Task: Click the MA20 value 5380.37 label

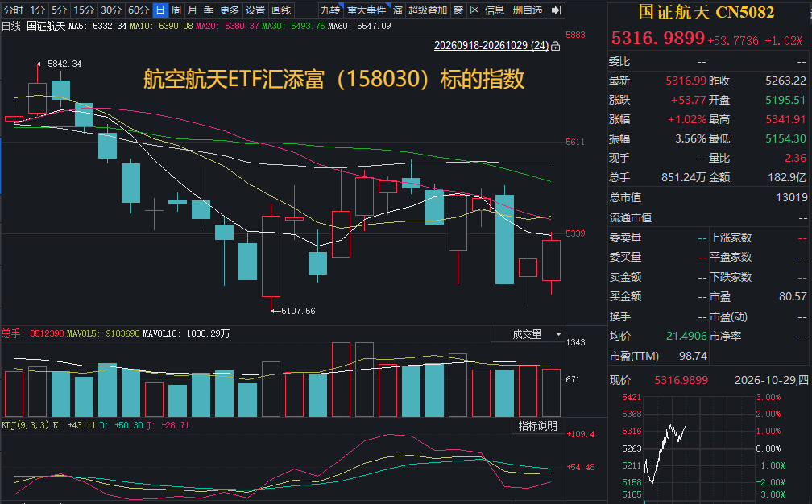Action: tap(227, 26)
